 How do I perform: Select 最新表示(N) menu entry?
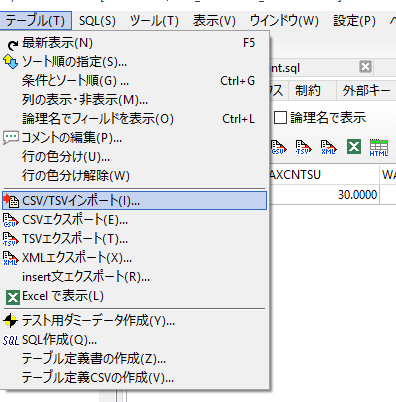tap(134, 43)
